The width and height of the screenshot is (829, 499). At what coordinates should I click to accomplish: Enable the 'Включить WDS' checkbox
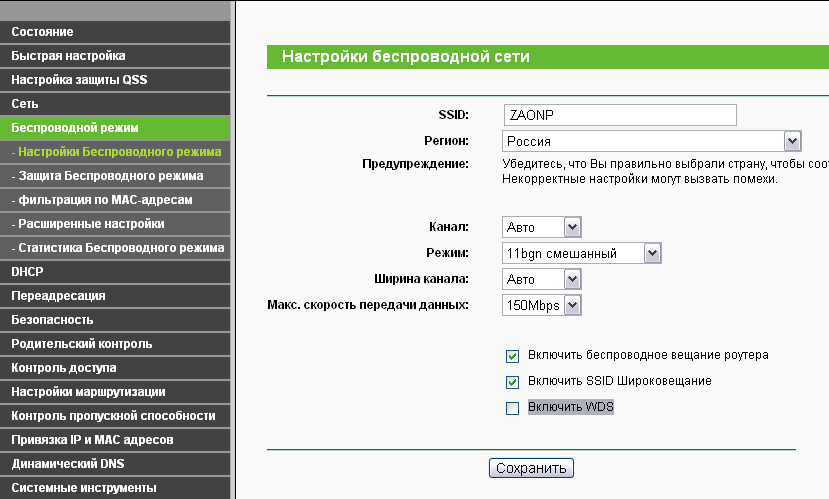coord(513,408)
